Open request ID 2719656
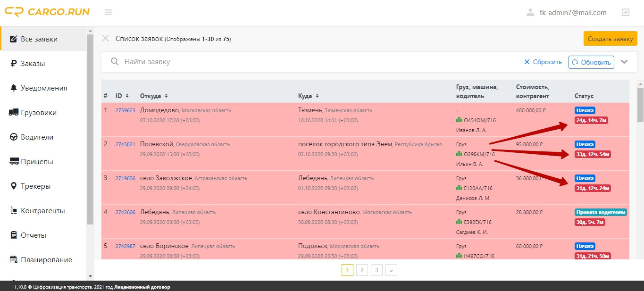The image size is (644, 291). [125, 178]
